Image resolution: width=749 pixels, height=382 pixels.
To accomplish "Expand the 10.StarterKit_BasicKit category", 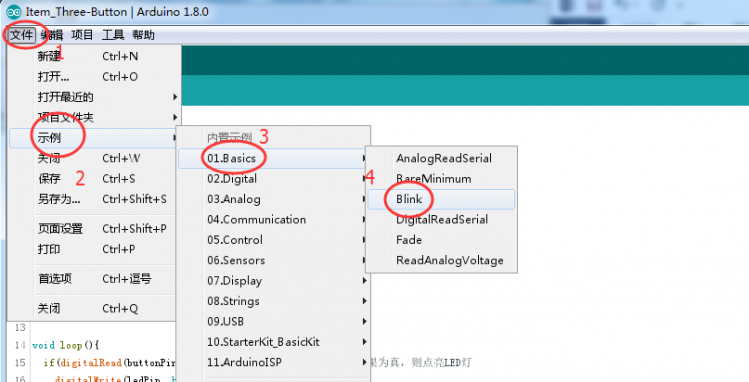I will coord(273,342).
